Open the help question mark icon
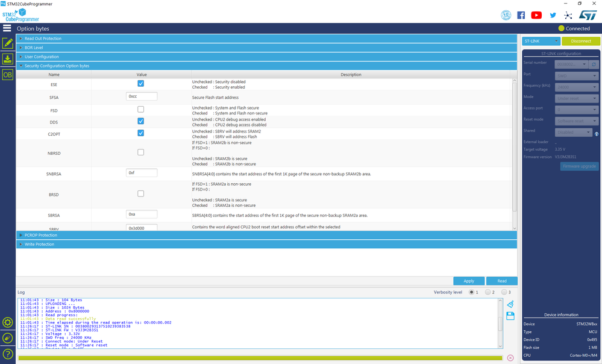Viewport: 602px width, 364px height. click(8, 354)
